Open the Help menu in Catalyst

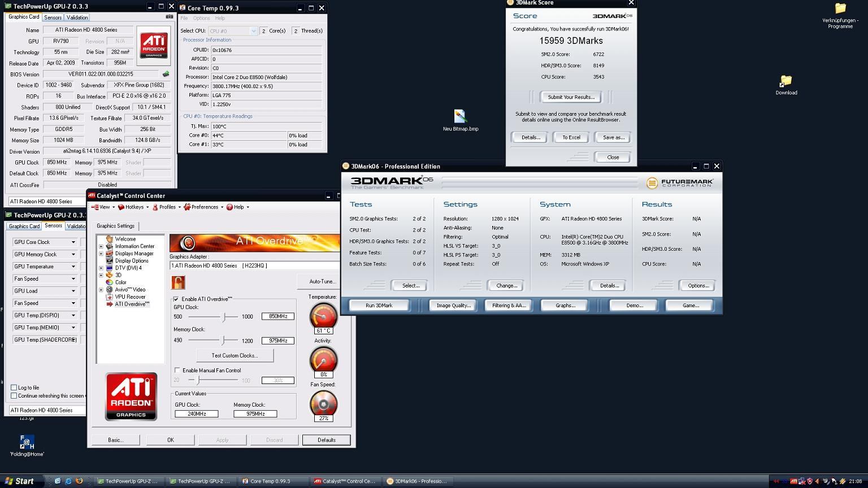click(x=238, y=207)
